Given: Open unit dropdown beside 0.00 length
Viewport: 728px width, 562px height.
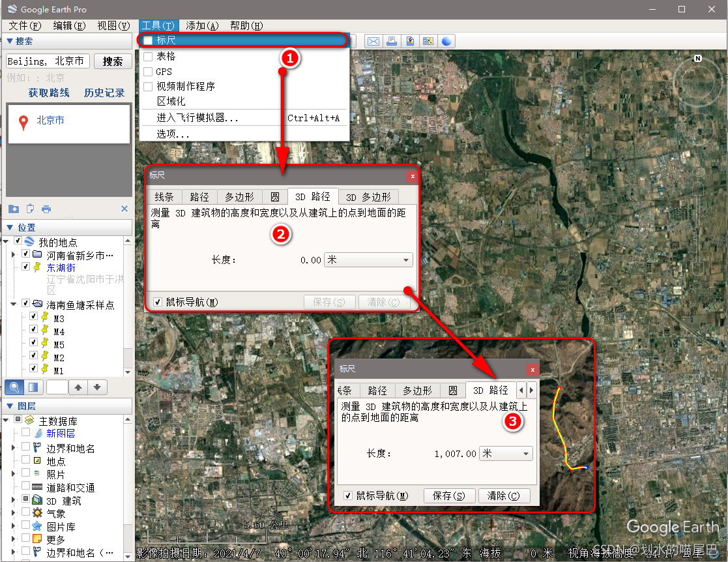Looking at the screenshot, I should point(368,260).
